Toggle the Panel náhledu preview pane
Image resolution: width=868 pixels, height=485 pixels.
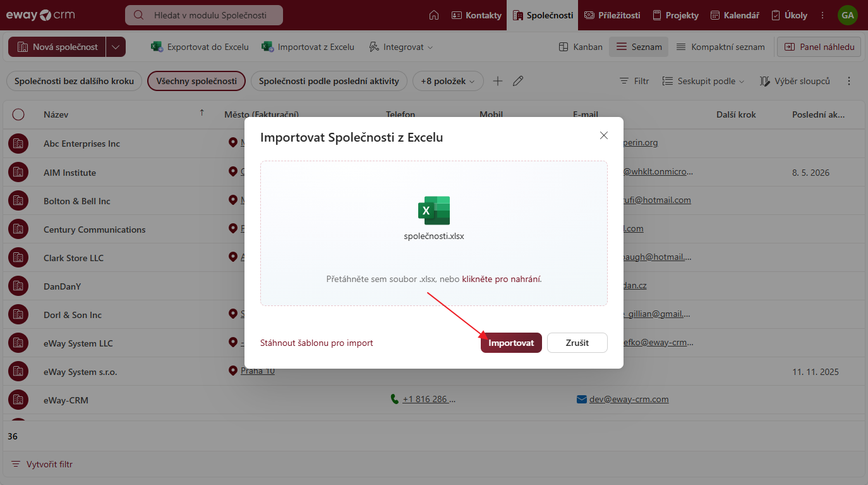[x=819, y=47]
